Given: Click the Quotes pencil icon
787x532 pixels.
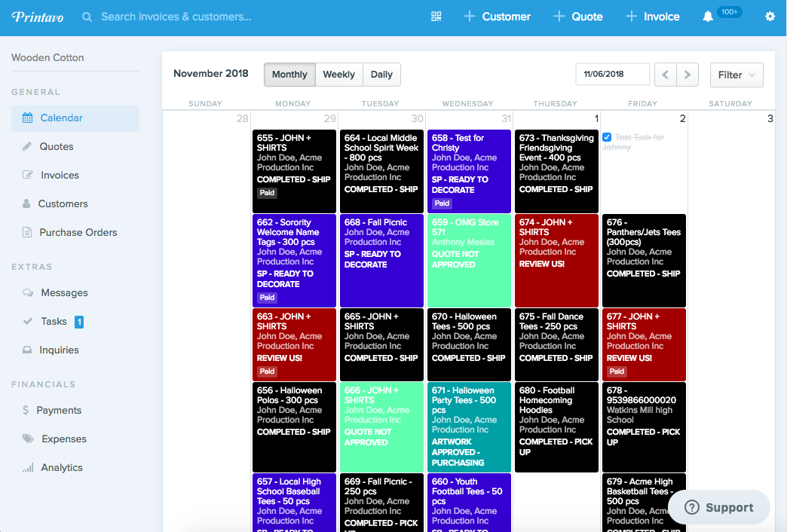Looking at the screenshot, I should pyautogui.click(x=27, y=146).
